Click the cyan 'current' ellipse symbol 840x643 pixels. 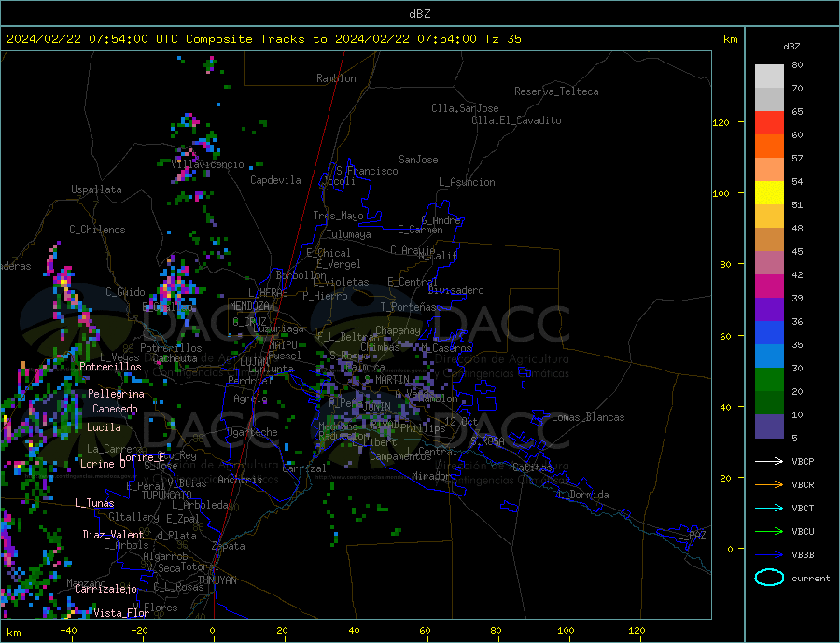point(769,578)
